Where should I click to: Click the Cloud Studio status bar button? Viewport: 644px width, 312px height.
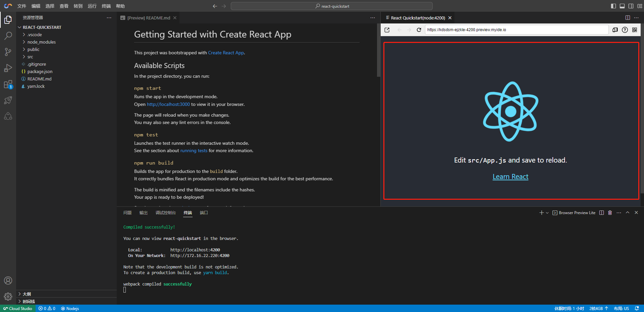coord(18,309)
